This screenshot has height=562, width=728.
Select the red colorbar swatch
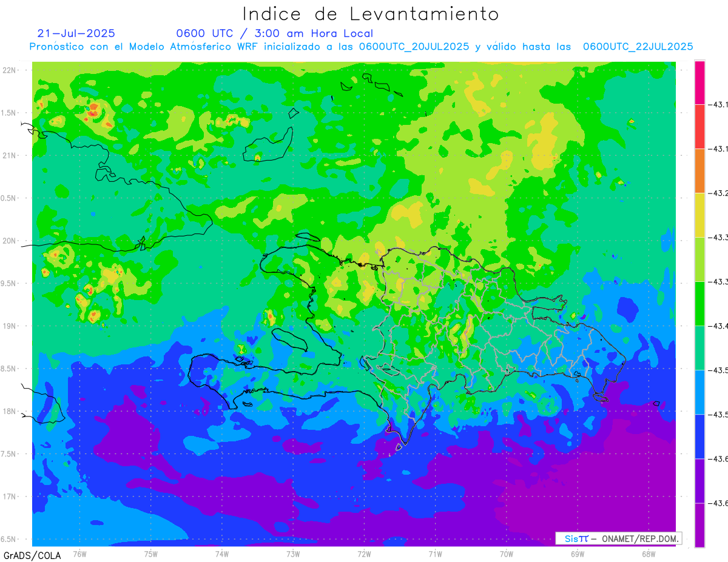tap(699, 127)
